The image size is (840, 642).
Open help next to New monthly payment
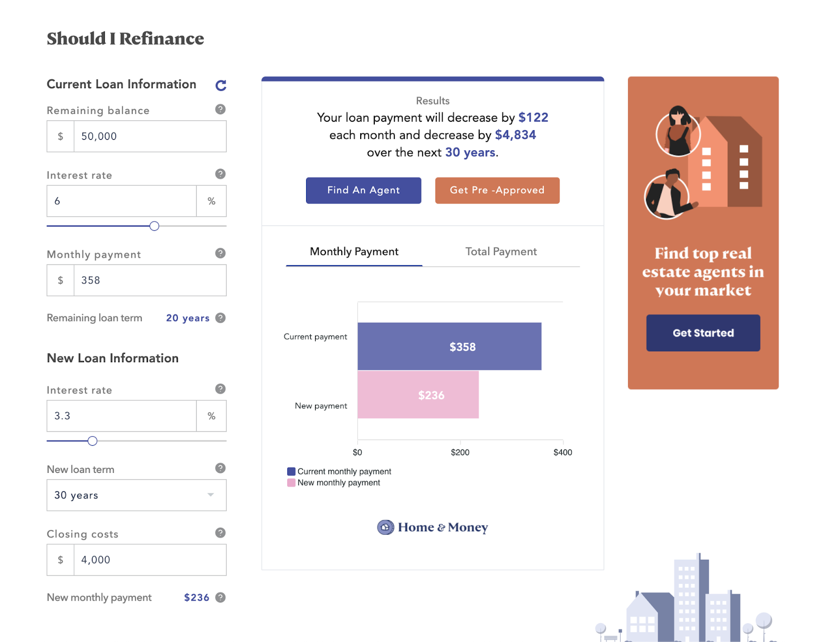[220, 597]
